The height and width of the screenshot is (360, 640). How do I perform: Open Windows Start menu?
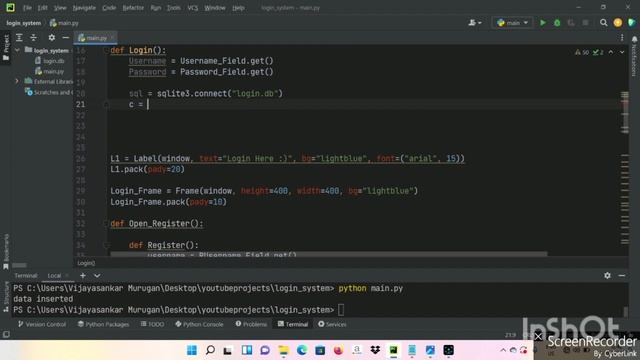click(x=191, y=350)
